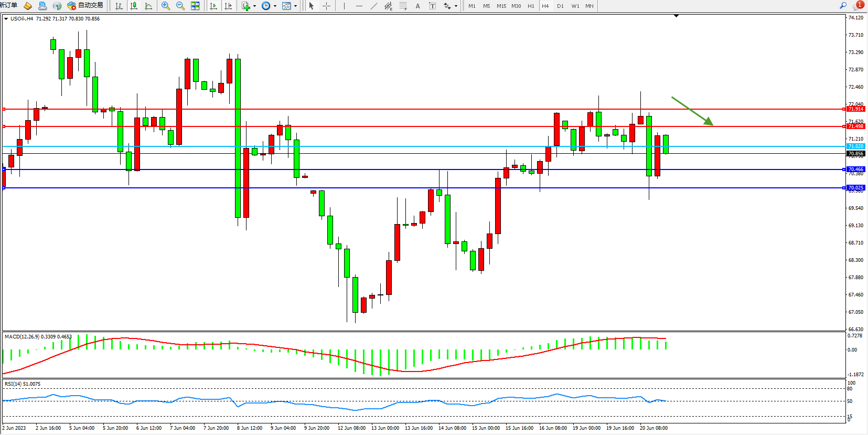868x435 pixels.
Task: Click the Zoom In magnifier icon
Action: [x=166, y=6]
